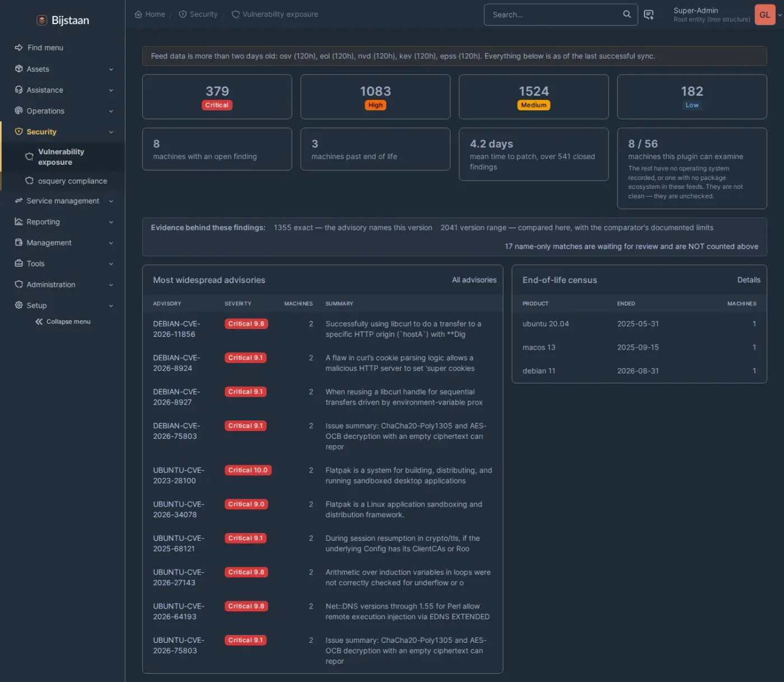Expand the Administration menu chevron
Image resolution: width=784 pixels, height=682 pixels.
point(111,285)
